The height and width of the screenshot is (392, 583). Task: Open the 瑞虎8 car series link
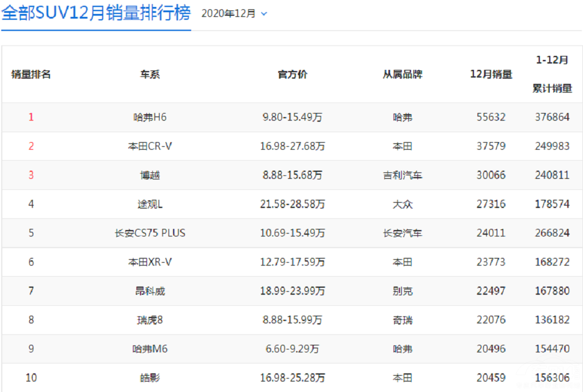150,320
